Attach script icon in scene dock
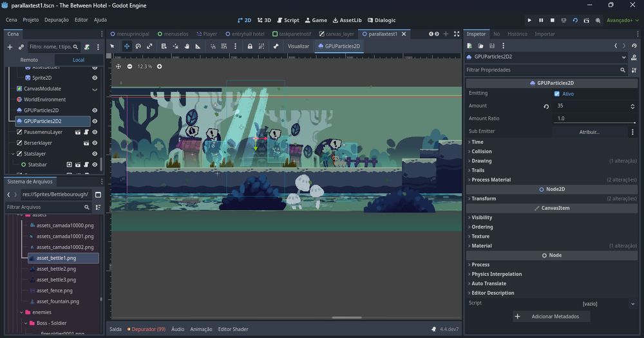This screenshot has width=644, height=338. pyautogui.click(x=87, y=47)
